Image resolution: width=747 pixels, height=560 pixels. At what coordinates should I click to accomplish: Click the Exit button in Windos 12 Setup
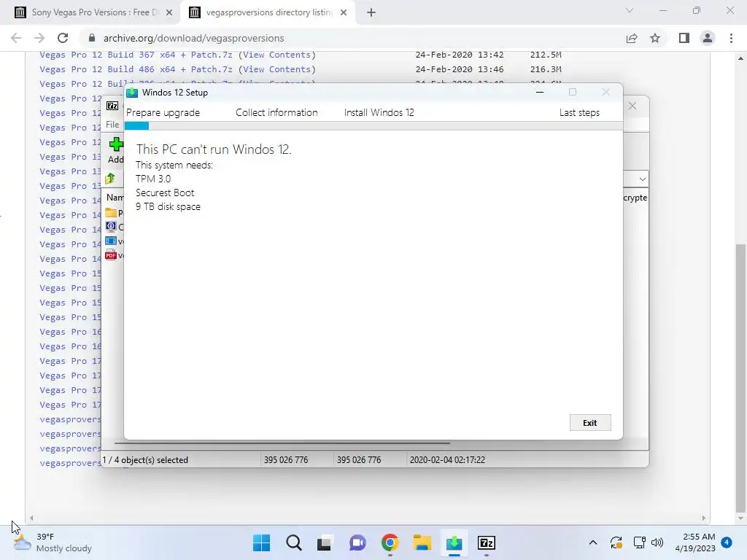[589, 423]
